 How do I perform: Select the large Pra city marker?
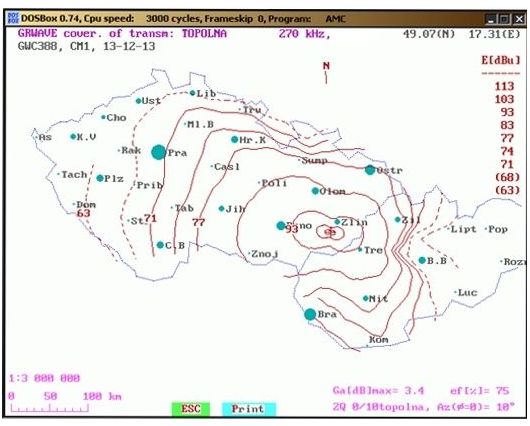pyautogui.click(x=159, y=152)
